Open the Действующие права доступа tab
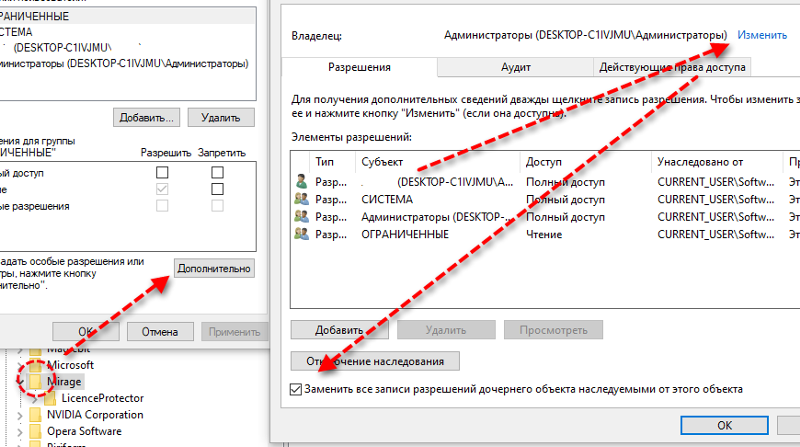Viewport: 800px width, 447px height. coord(672,67)
